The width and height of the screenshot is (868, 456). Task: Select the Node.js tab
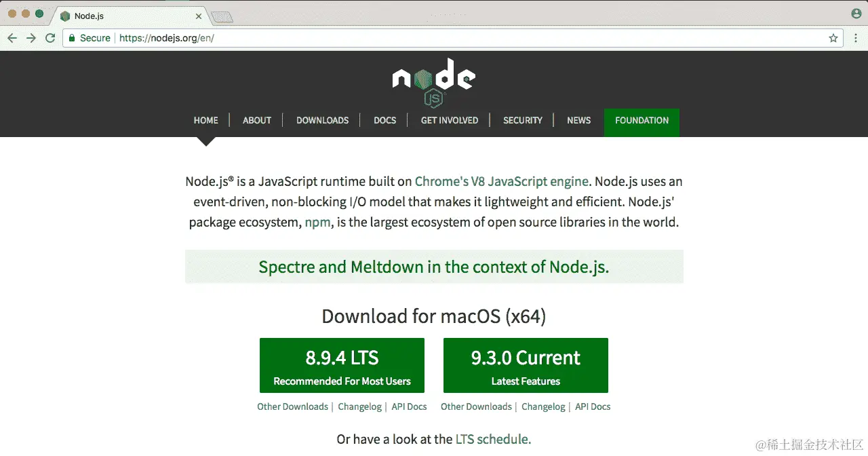click(130, 16)
